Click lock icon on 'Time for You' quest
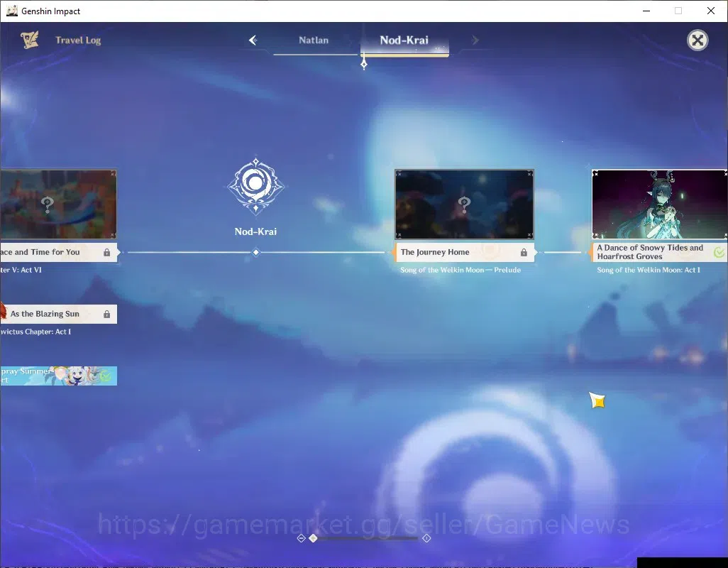The image size is (728, 568). [106, 252]
